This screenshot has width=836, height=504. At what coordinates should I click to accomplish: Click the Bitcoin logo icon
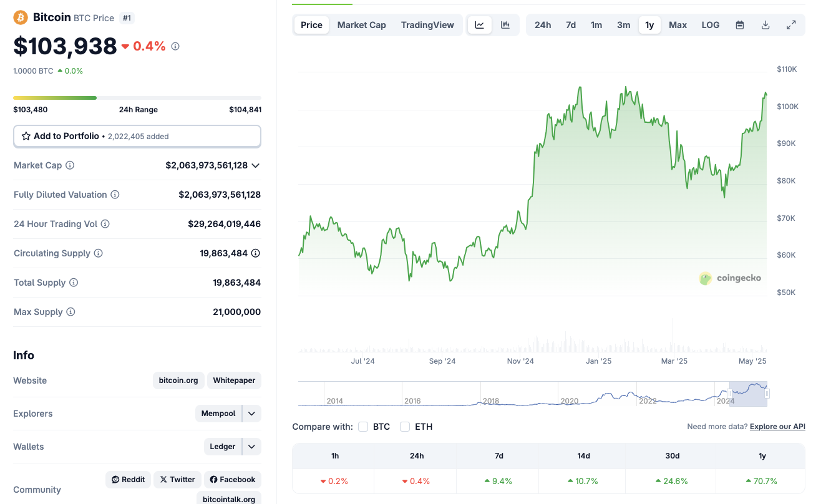pyautogui.click(x=21, y=17)
